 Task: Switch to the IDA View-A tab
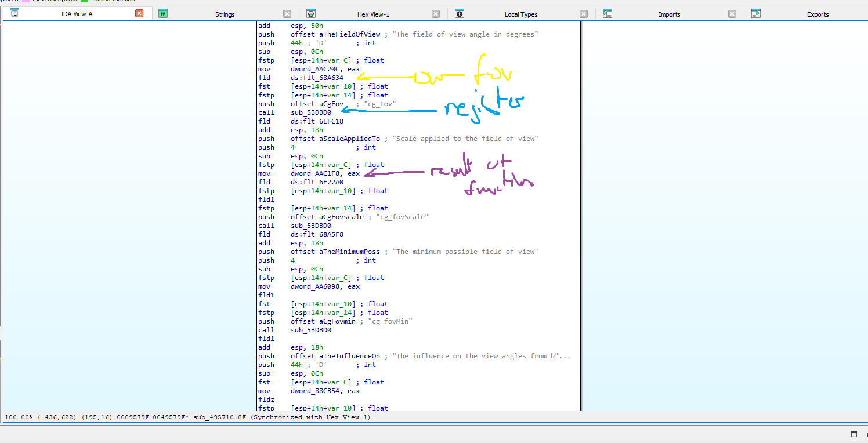[x=77, y=13]
